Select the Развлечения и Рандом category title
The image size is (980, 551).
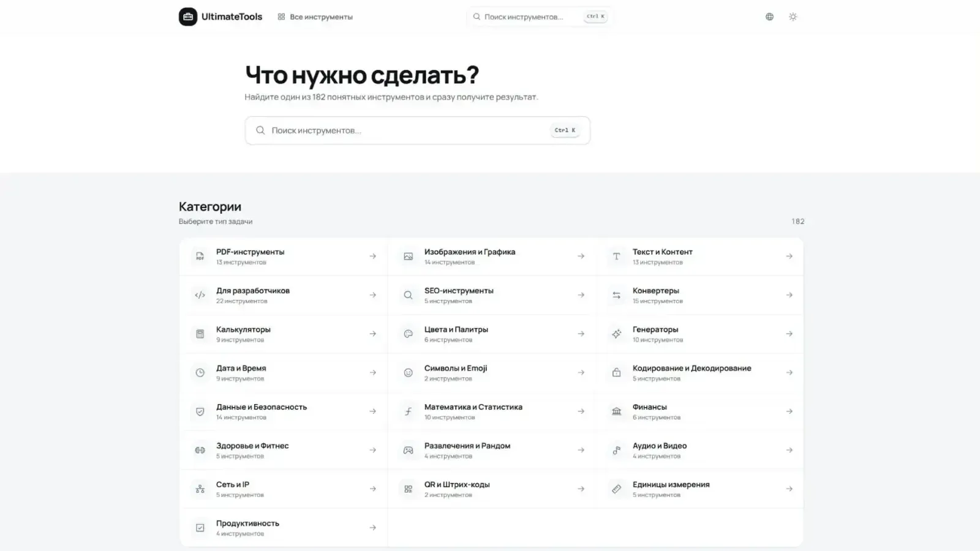coord(467,446)
